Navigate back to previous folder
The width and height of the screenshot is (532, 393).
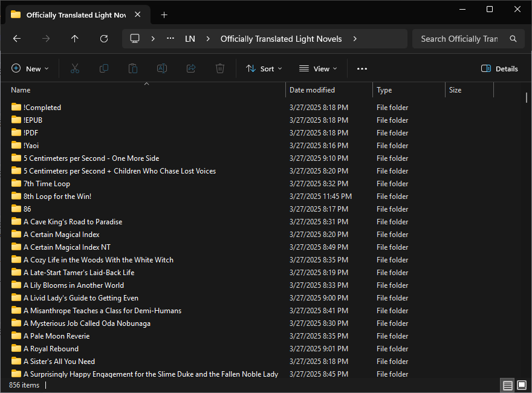tap(17, 39)
